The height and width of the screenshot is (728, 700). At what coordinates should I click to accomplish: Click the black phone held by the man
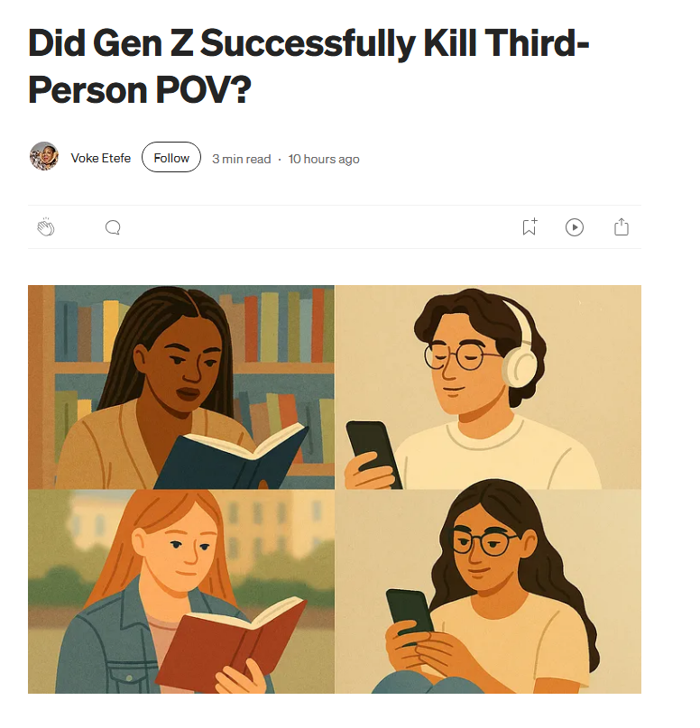tap(373, 453)
